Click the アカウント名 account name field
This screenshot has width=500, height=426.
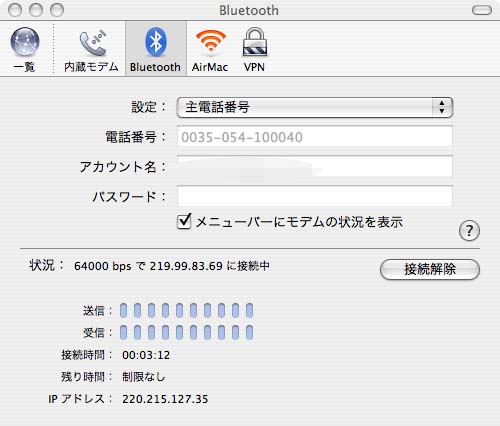pyautogui.click(x=315, y=166)
